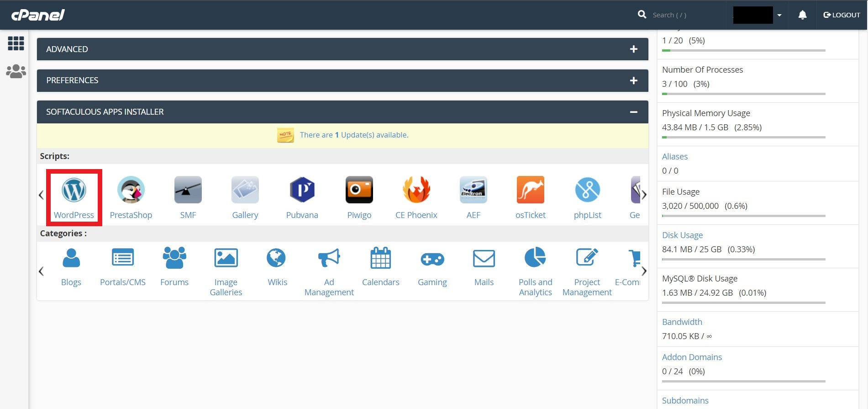868x409 pixels.
Task: Open the updates available notice link
Action: [354, 135]
